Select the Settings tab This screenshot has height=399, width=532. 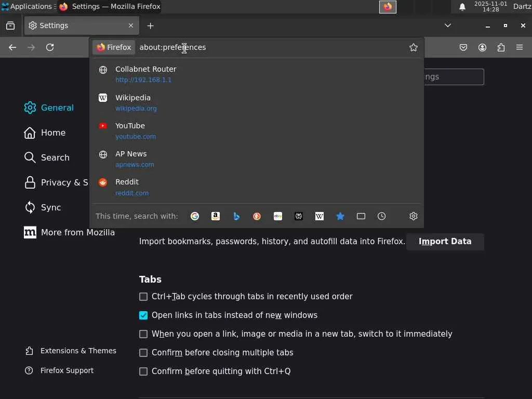(82, 25)
